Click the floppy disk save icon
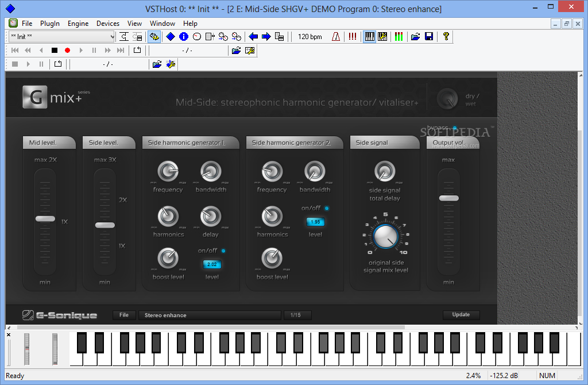This screenshot has height=385, width=588. (x=429, y=36)
